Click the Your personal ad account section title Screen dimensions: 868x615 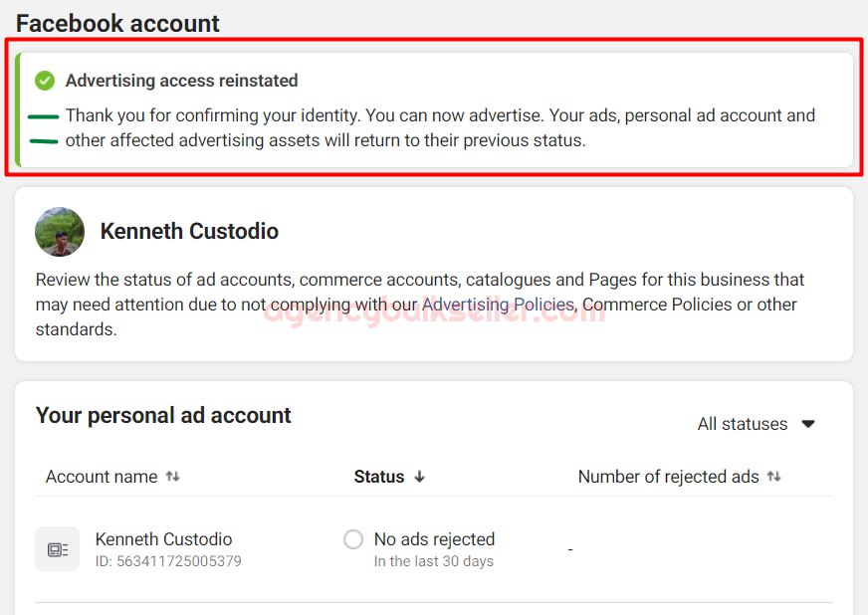[163, 415]
